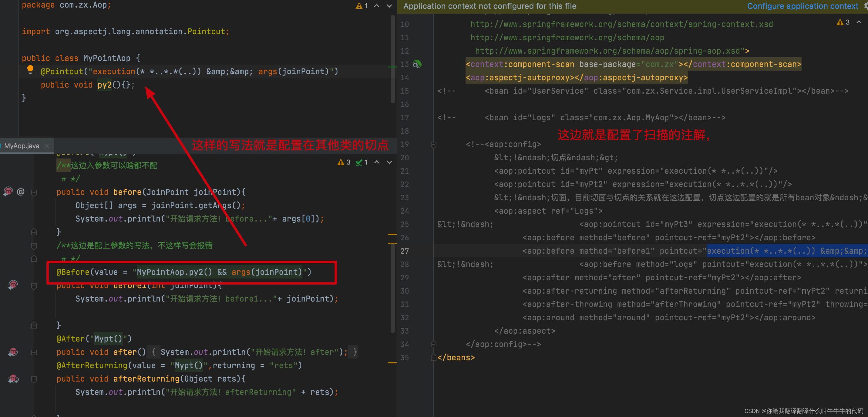Close the MyAop.java tab
This screenshot has height=417, width=868.
47,146
